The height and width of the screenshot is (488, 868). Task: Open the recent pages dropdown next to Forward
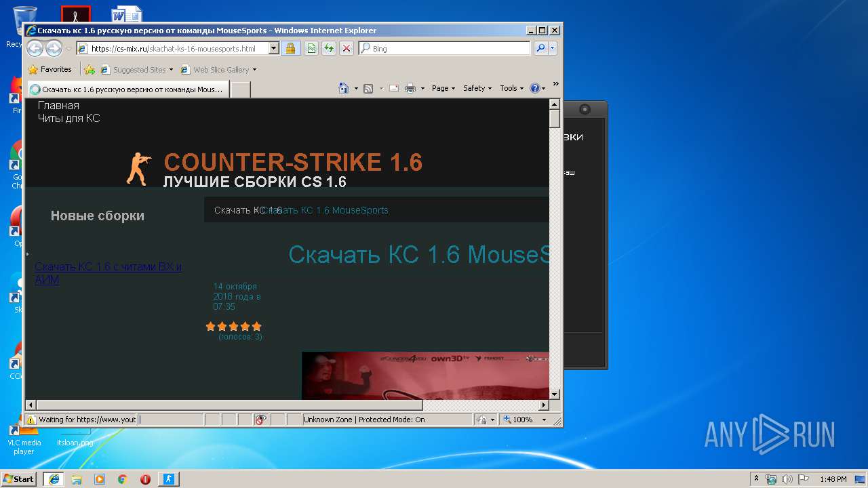click(x=68, y=49)
